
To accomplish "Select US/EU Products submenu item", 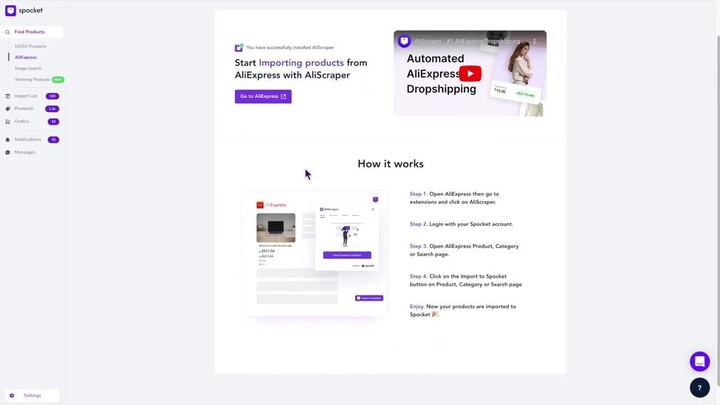I will click(30, 46).
